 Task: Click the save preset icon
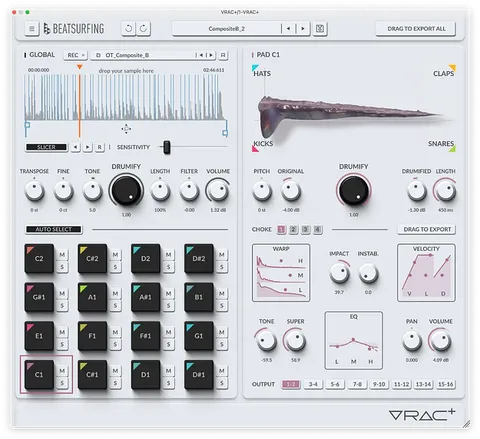point(320,29)
